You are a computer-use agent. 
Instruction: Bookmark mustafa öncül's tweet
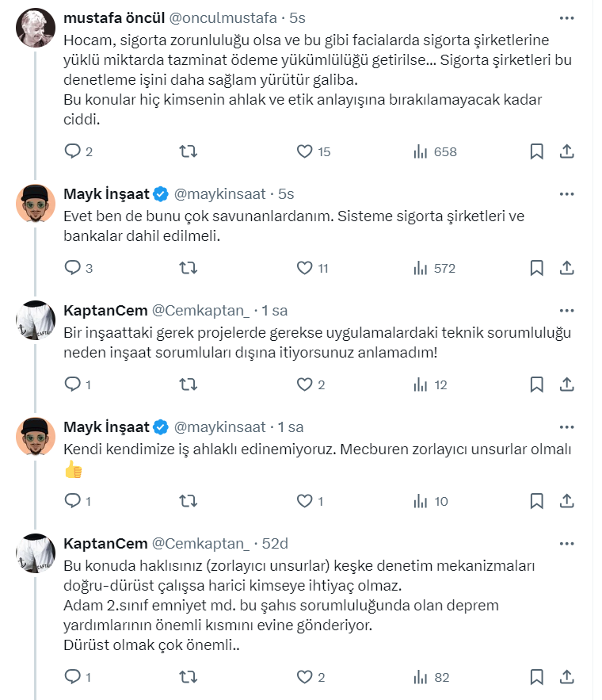536,151
